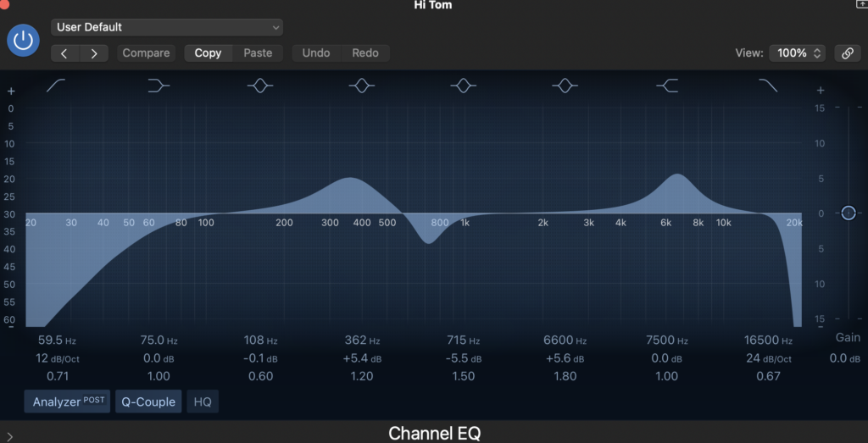Click the Paste button
This screenshot has height=443, width=868.
coord(258,53)
